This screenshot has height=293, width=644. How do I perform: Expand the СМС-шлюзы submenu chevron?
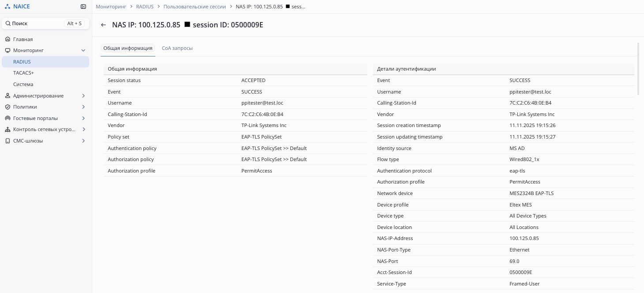83,141
